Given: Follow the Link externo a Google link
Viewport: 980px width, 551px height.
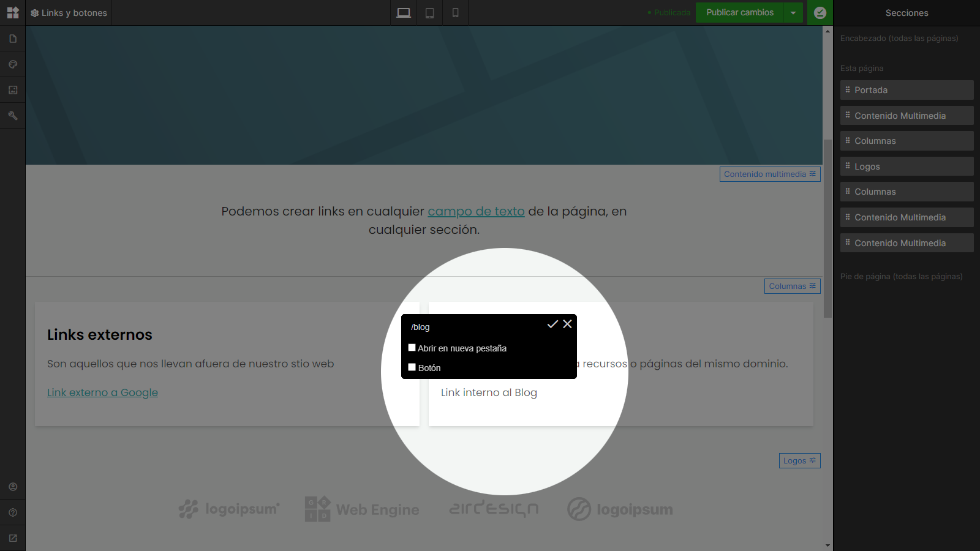Looking at the screenshot, I should pyautogui.click(x=102, y=392).
